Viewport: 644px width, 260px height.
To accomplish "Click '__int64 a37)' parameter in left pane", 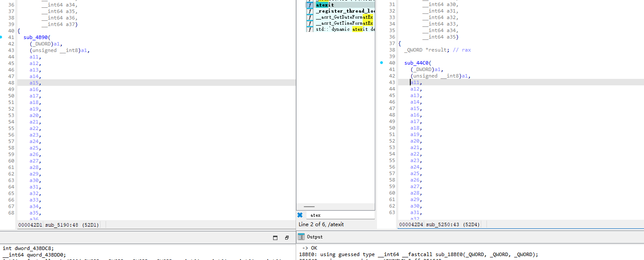I will tap(60, 24).
